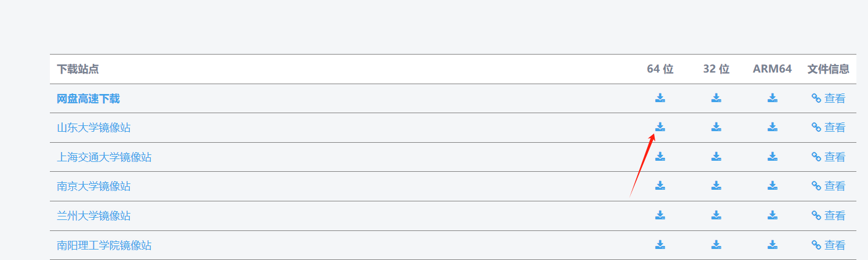
Task: Download ARM64 from 南京大学镜像站
Action: pyautogui.click(x=772, y=186)
